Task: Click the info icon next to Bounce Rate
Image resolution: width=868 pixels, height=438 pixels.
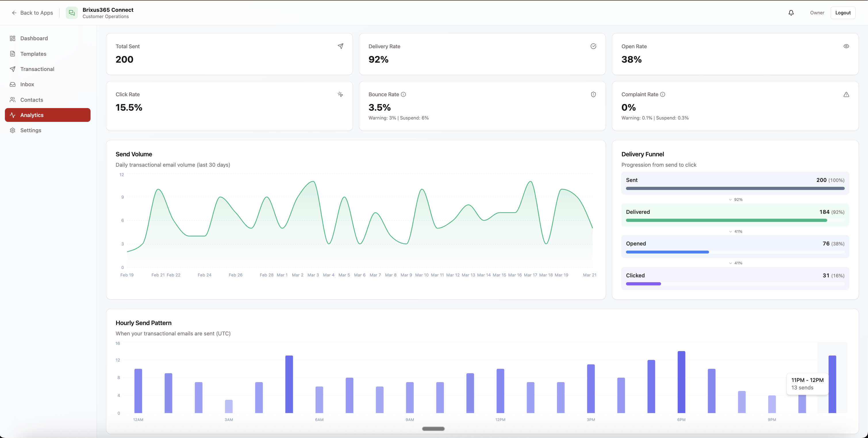Action: 403,94
